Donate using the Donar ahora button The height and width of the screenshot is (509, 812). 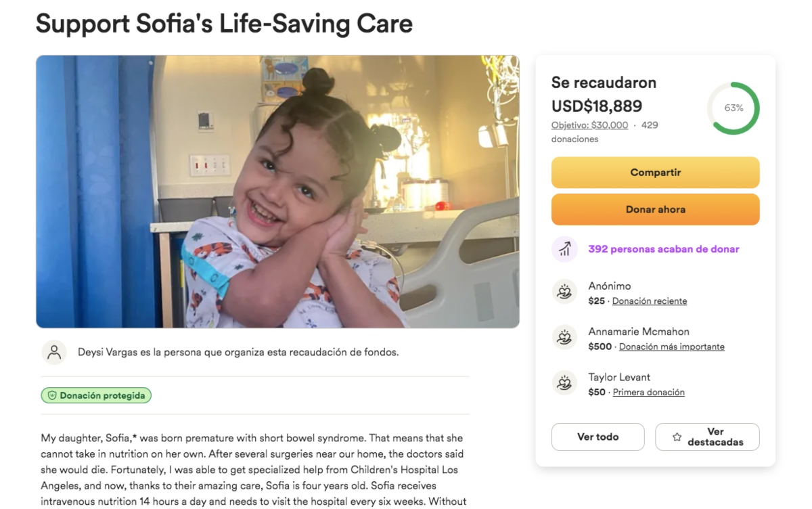656,210
